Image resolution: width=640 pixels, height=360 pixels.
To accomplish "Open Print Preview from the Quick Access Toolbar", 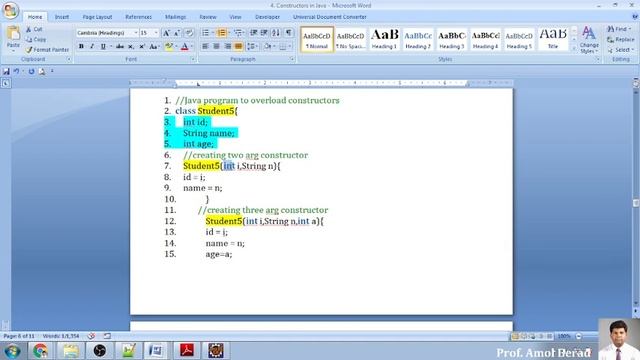I will [42, 71].
